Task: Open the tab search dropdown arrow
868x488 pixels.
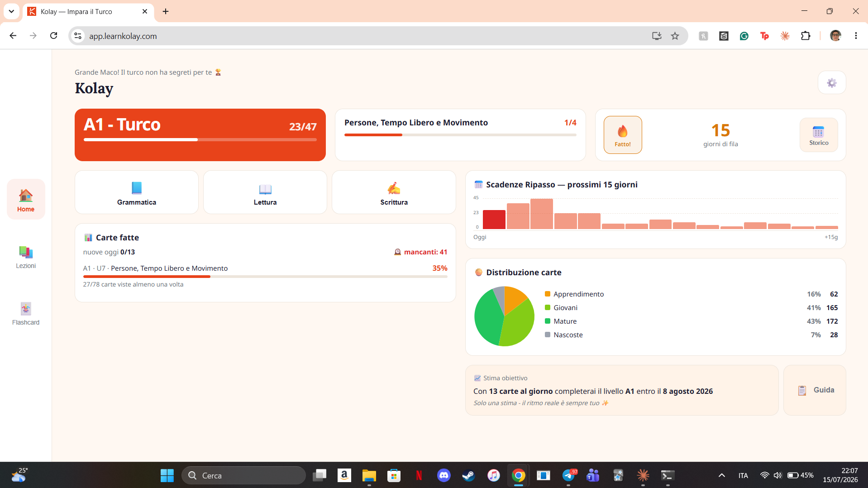Action: click(11, 11)
